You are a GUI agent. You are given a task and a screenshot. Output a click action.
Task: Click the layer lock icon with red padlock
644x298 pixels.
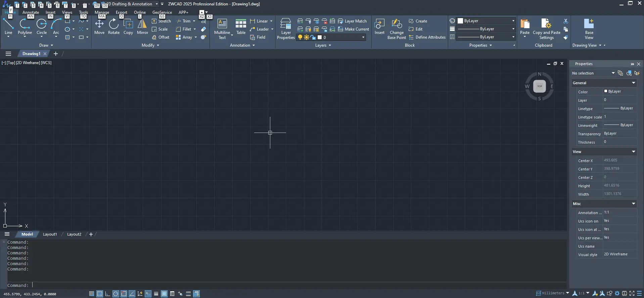[x=324, y=21]
